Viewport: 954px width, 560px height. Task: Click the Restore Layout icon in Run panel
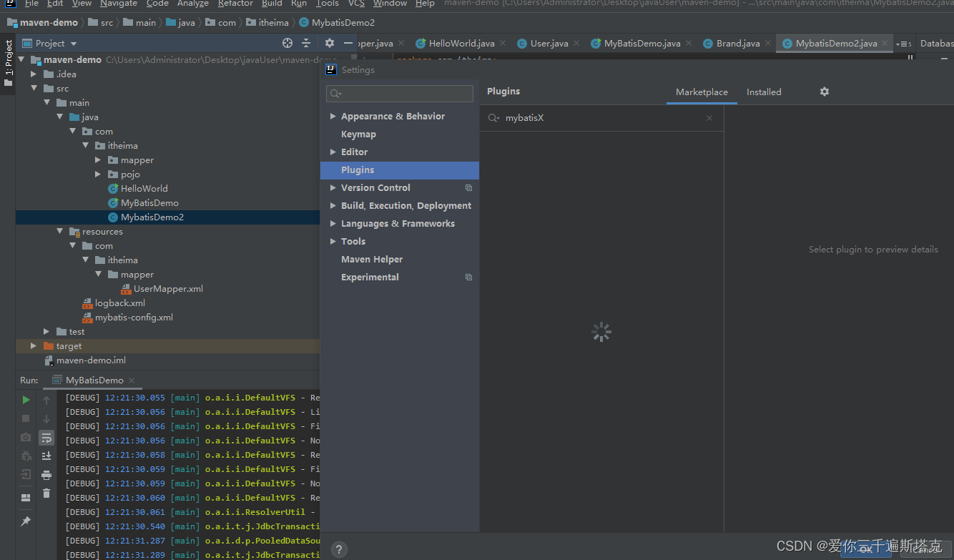pos(26,498)
